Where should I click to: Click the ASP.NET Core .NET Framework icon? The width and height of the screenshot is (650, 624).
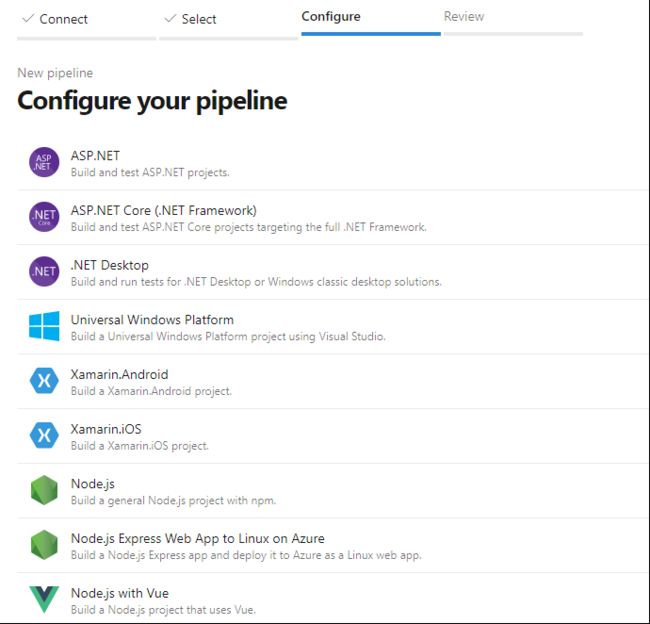(44, 217)
